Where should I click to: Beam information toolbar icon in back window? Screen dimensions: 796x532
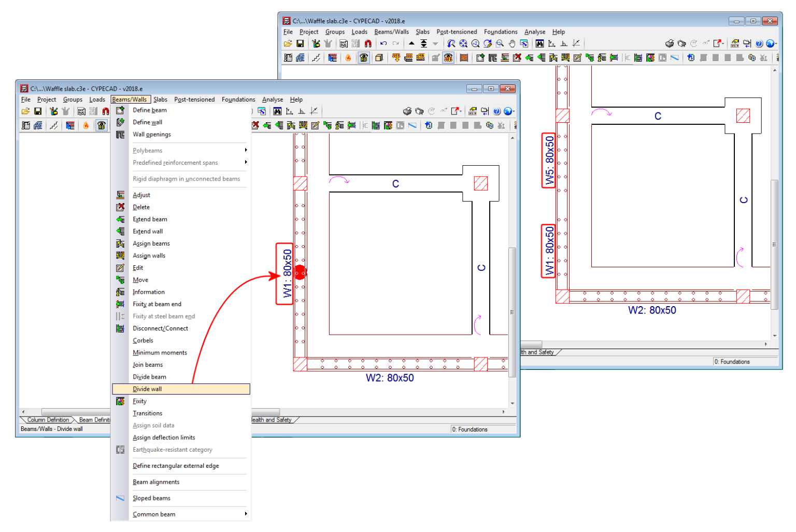(602, 57)
